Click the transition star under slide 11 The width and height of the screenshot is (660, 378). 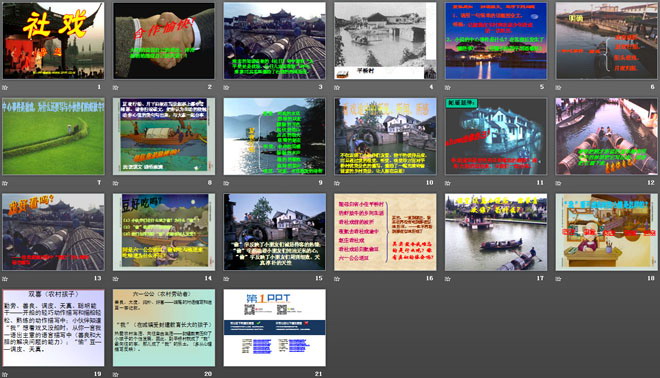(447, 183)
